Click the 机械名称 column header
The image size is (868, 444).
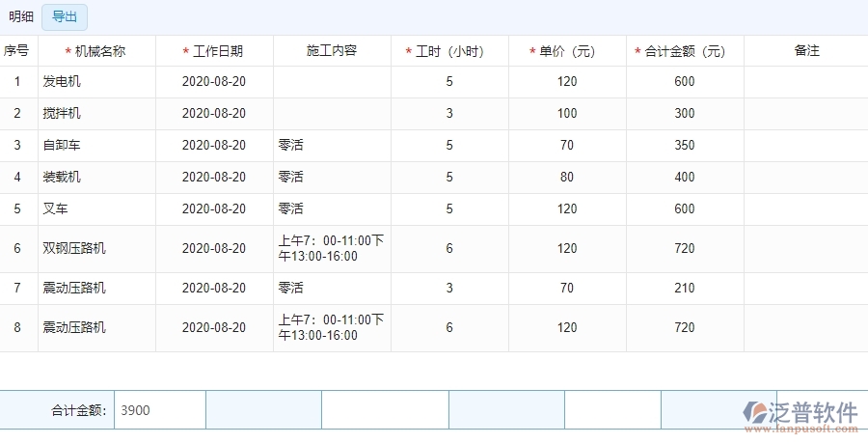pyautogui.click(x=99, y=51)
